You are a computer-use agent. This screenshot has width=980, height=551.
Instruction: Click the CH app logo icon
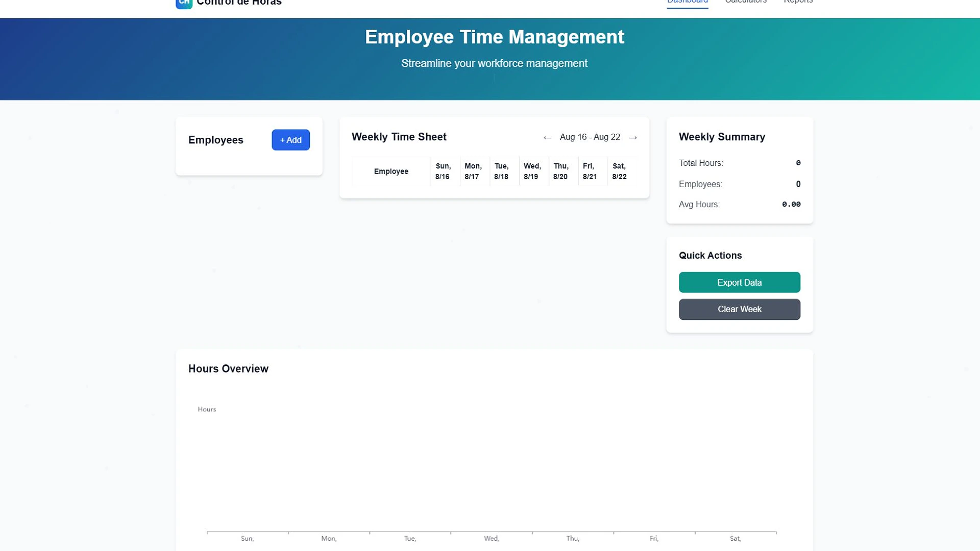tap(184, 3)
